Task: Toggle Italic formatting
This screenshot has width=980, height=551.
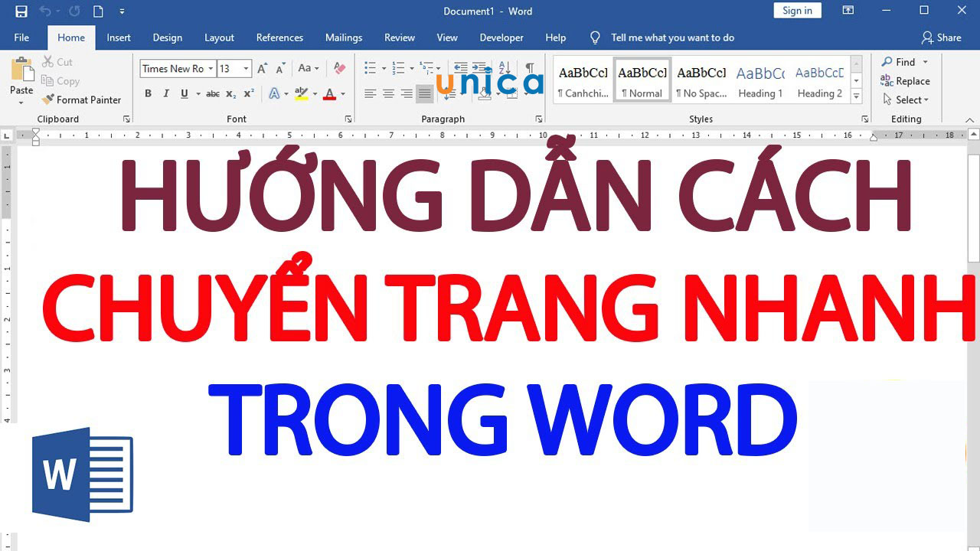Action: click(166, 93)
